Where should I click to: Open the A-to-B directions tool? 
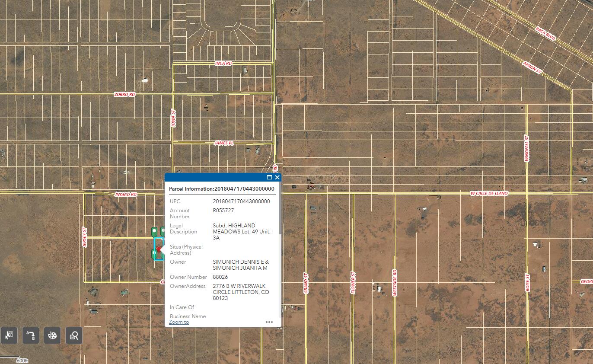point(31,335)
